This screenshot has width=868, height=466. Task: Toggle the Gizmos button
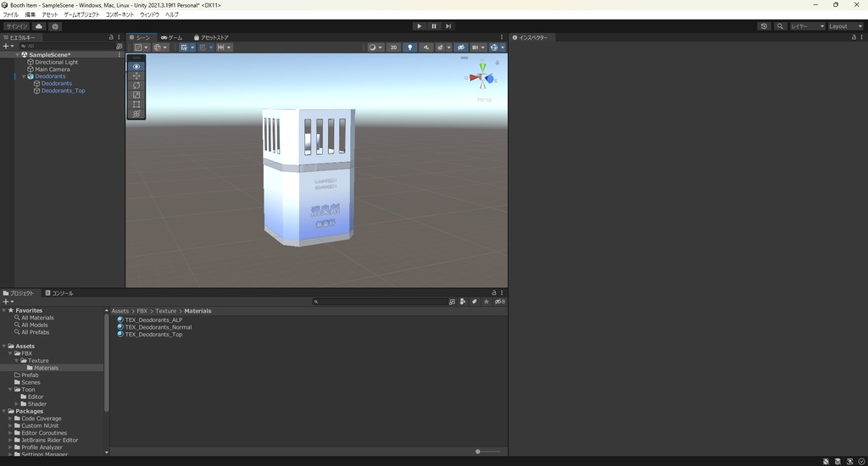494,47
